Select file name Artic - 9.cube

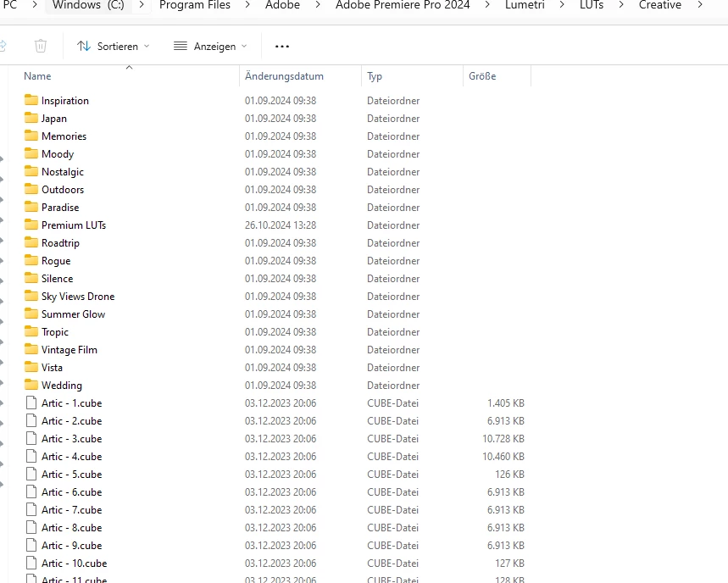tap(71, 545)
